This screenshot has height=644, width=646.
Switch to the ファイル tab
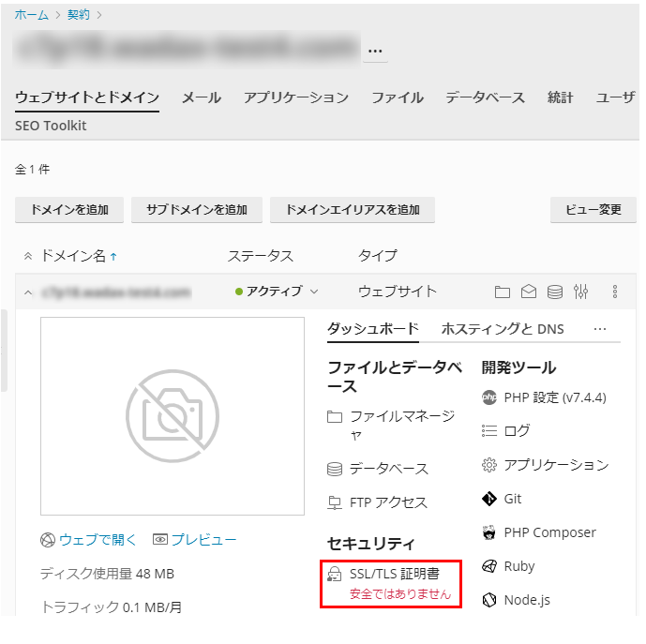click(398, 97)
